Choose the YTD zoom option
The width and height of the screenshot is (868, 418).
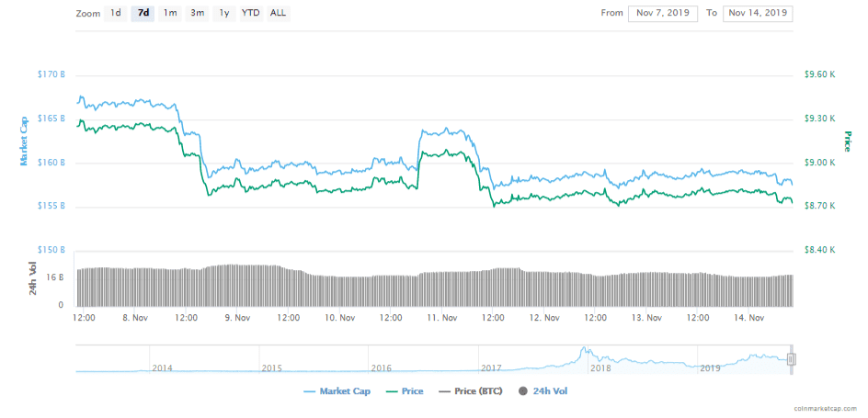tap(250, 13)
